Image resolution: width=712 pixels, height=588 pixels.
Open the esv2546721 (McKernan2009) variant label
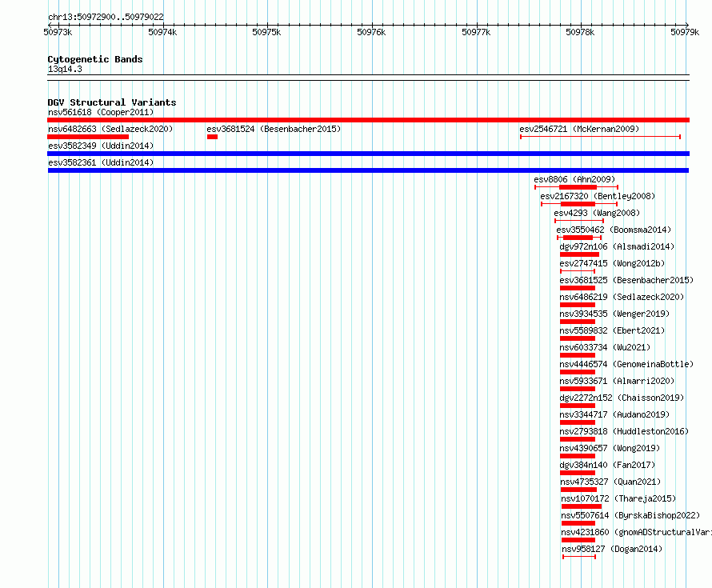point(579,129)
